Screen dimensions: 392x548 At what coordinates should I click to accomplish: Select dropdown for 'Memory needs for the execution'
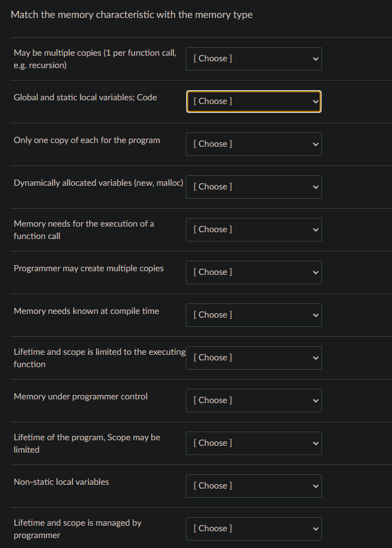(x=253, y=230)
